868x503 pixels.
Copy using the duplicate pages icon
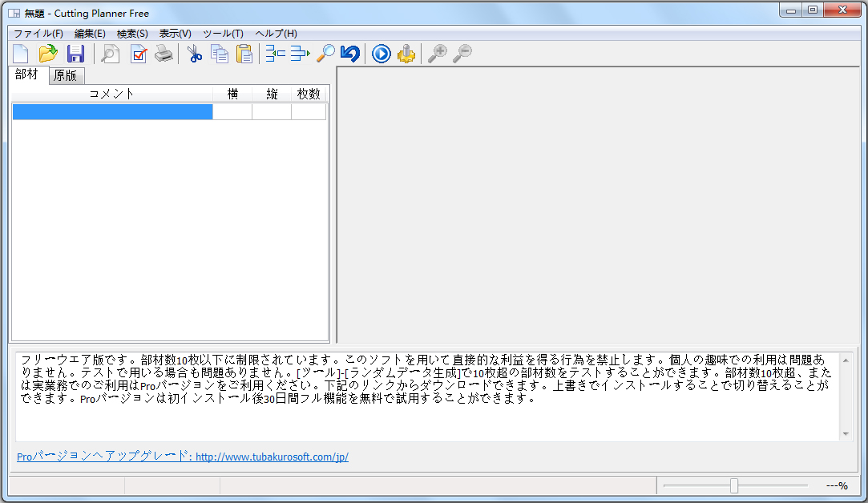(x=220, y=54)
